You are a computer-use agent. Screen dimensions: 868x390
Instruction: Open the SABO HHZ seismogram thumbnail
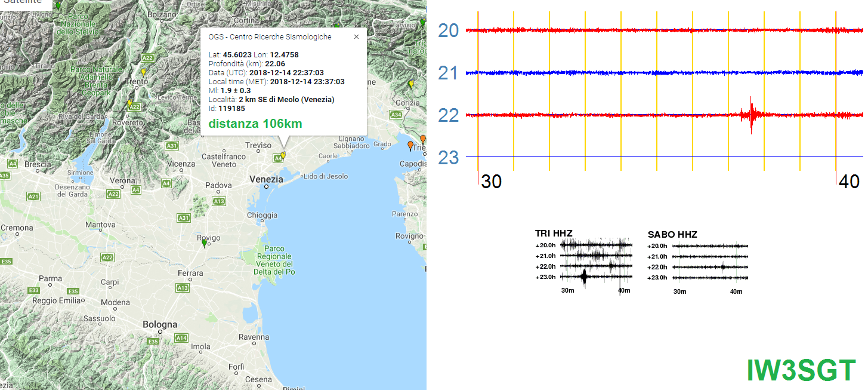(697, 262)
